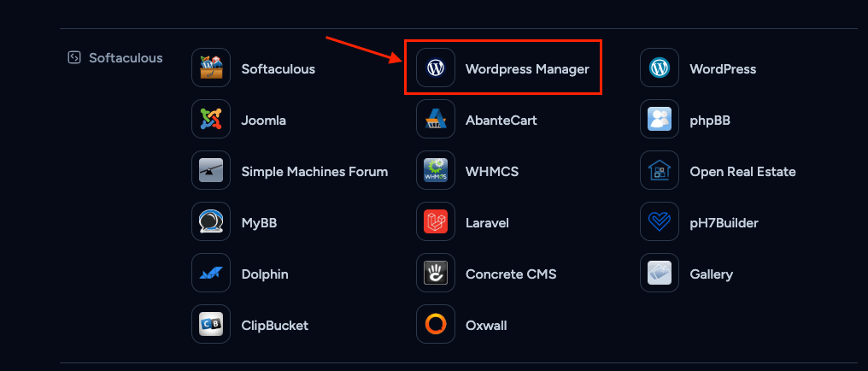Click the Softaculous section heading
The width and height of the screenshot is (868, 371).
126,58
